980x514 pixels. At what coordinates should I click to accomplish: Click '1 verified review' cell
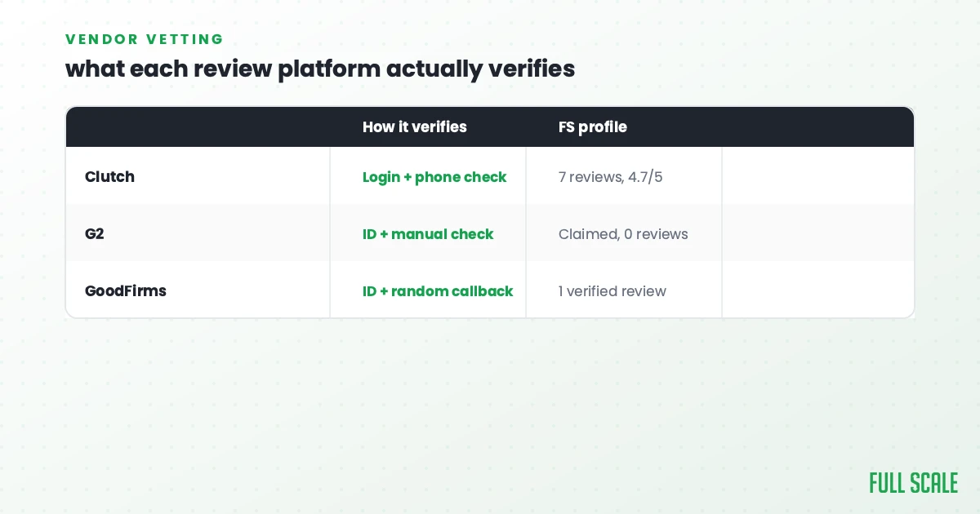coord(612,291)
